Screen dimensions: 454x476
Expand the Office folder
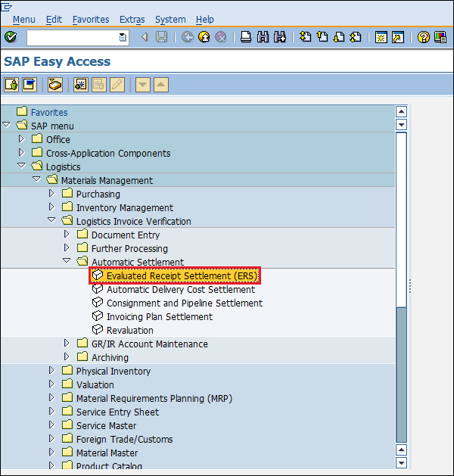click(21, 138)
